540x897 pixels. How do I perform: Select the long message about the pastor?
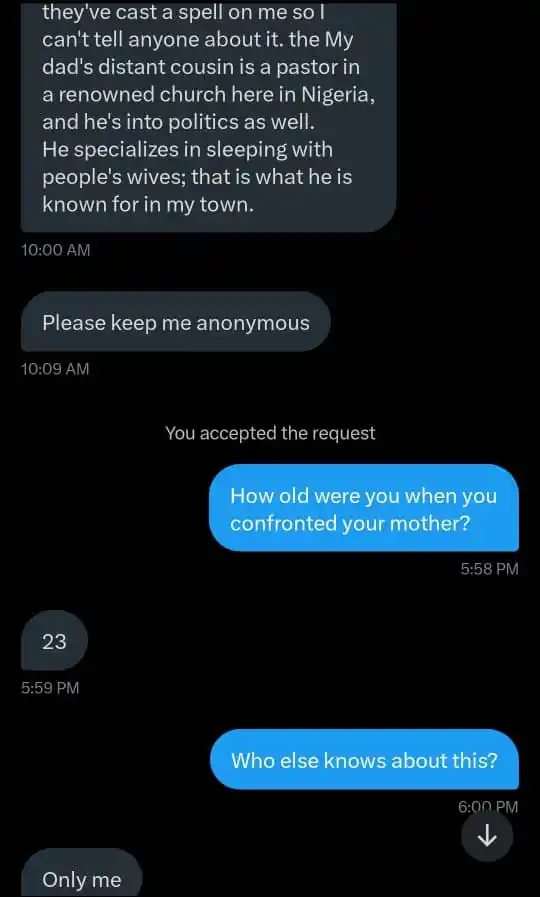[209, 116]
